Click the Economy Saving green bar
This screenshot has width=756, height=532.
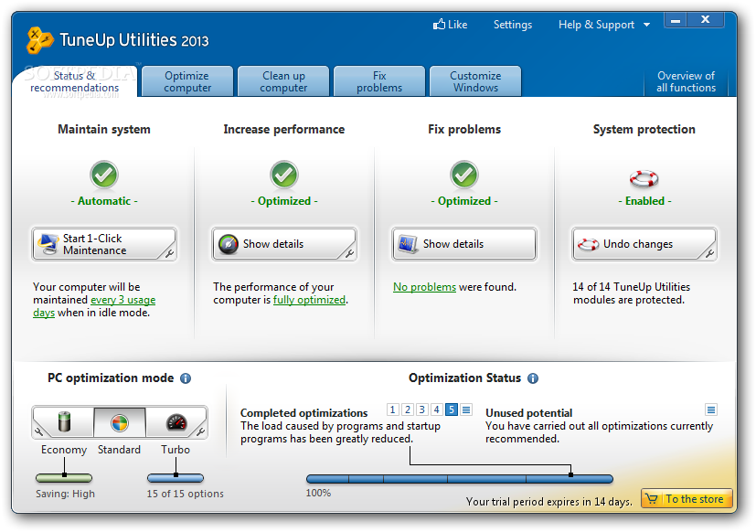point(64,478)
